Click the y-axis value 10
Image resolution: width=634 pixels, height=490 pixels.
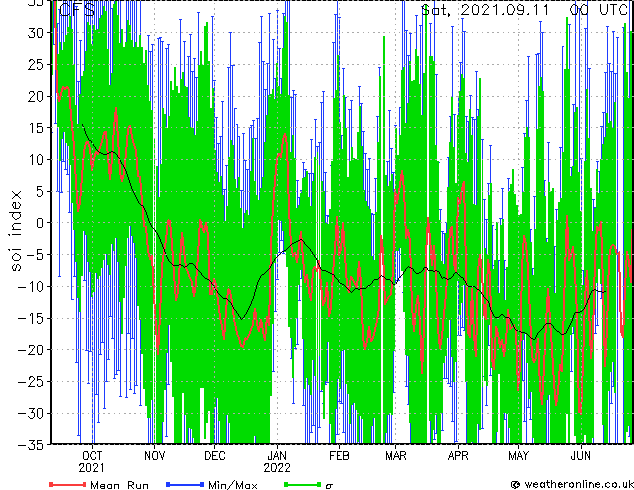tap(36, 160)
